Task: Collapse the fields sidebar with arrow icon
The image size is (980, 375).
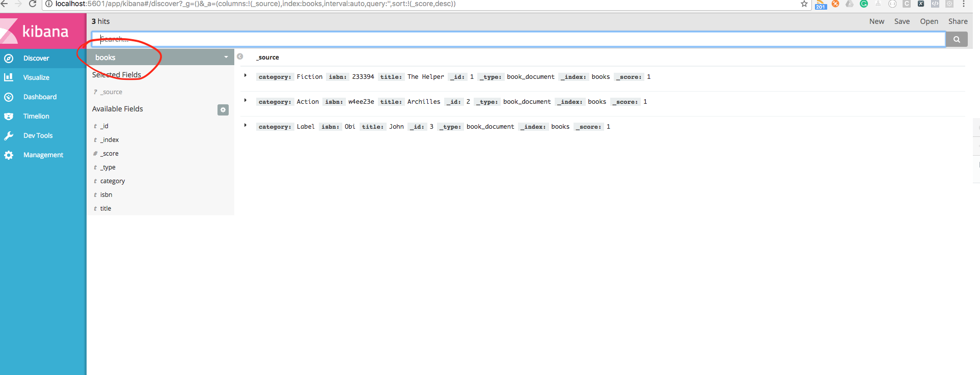Action: coord(240,56)
